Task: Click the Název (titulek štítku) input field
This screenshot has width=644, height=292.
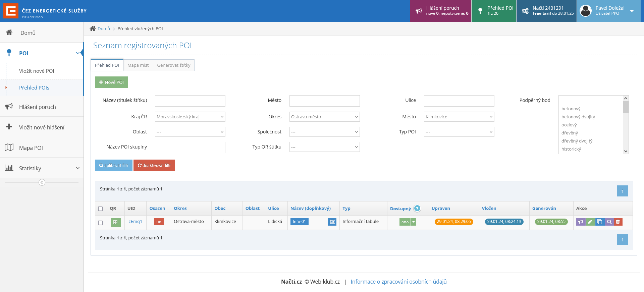Action: (x=190, y=101)
